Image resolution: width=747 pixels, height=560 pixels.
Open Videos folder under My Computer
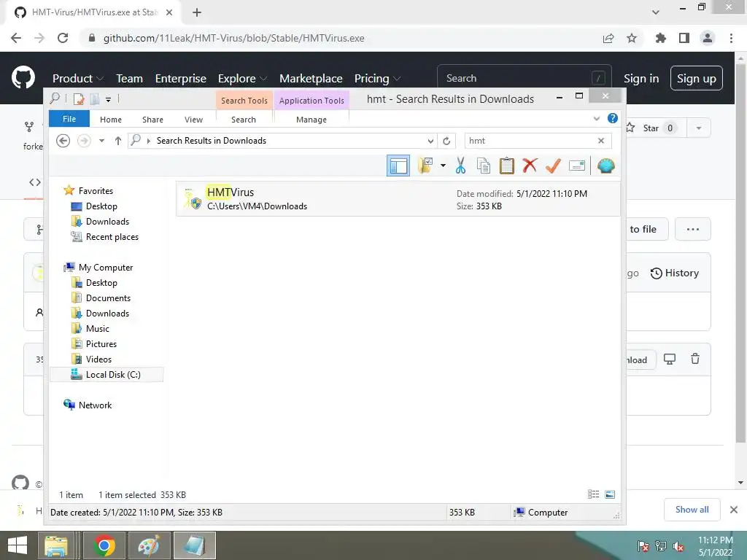98,359
